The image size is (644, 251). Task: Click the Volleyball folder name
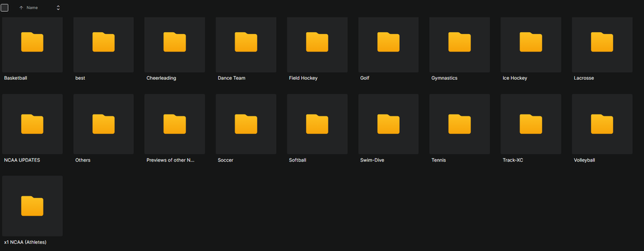pos(584,160)
